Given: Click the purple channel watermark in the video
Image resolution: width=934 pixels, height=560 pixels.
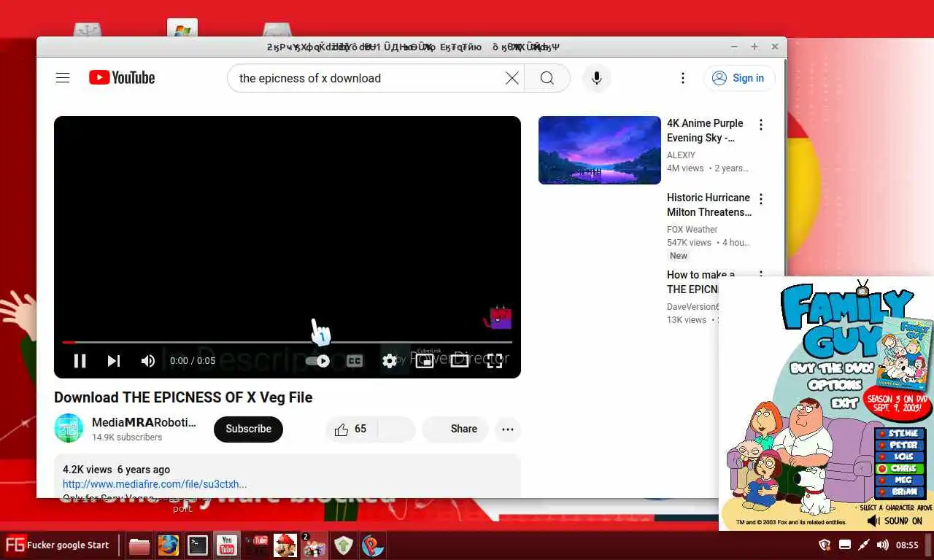Looking at the screenshot, I should pos(498,317).
